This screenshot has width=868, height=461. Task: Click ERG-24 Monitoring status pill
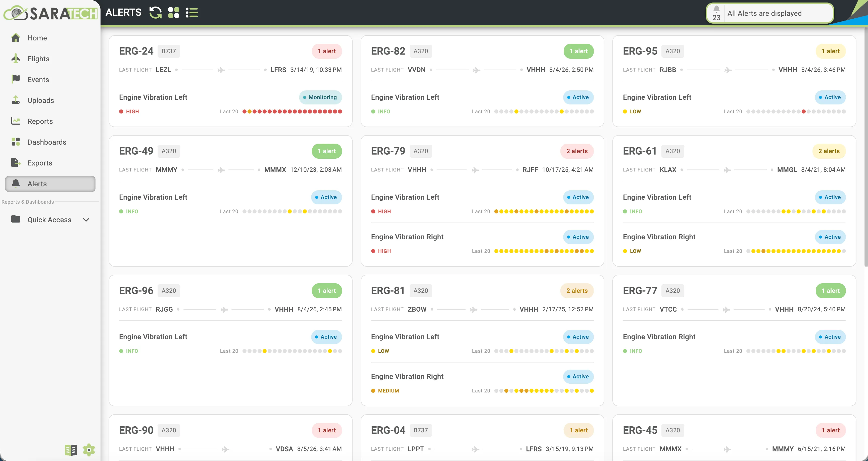(320, 97)
